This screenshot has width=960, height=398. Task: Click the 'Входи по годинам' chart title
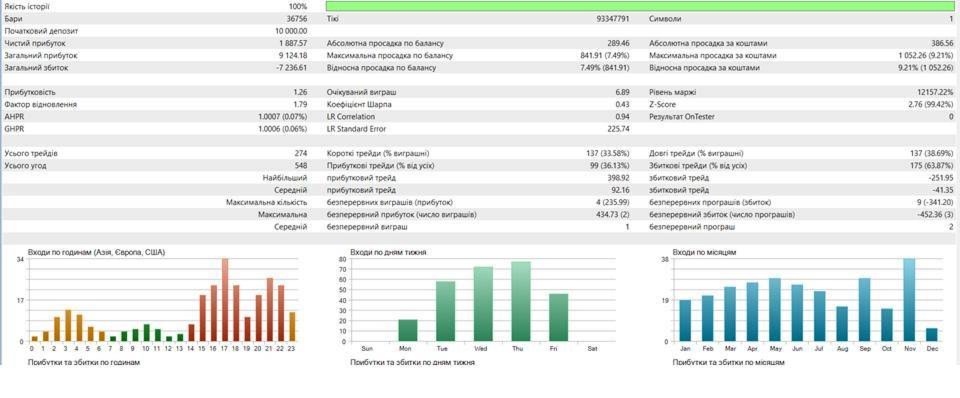[97, 252]
